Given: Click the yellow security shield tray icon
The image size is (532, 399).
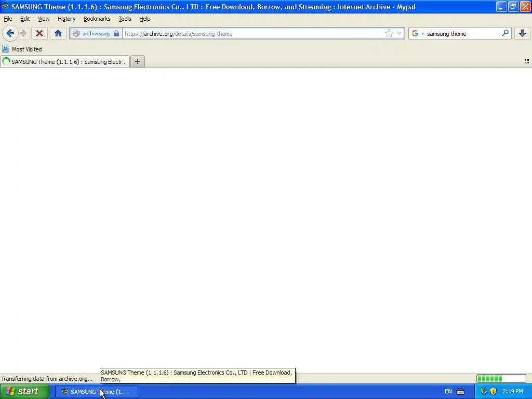Looking at the screenshot, I should click(x=494, y=391).
